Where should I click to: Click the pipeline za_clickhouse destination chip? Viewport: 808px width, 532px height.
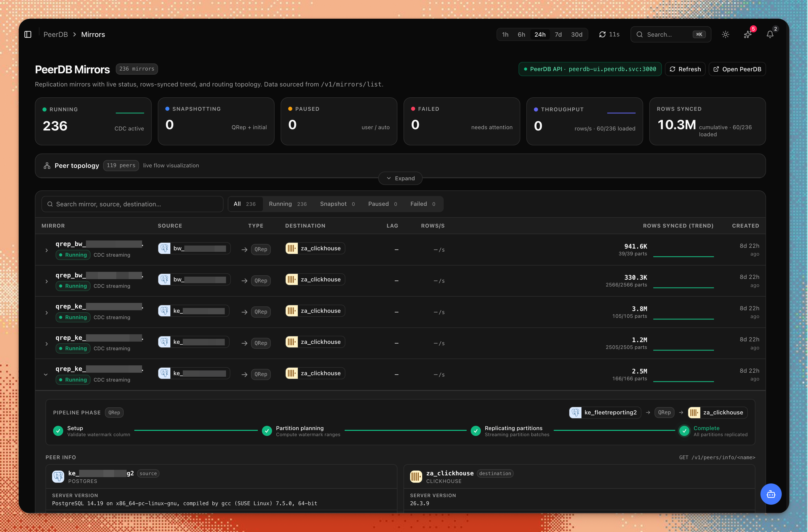pos(717,412)
